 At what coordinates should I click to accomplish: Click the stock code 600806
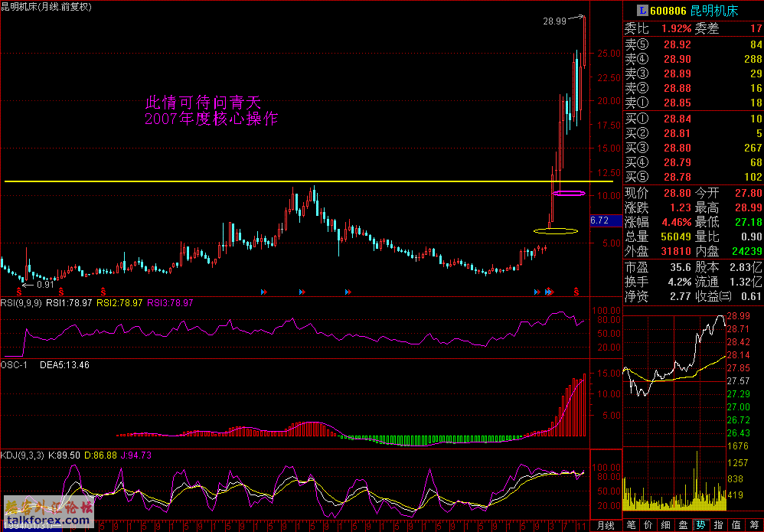click(668, 11)
